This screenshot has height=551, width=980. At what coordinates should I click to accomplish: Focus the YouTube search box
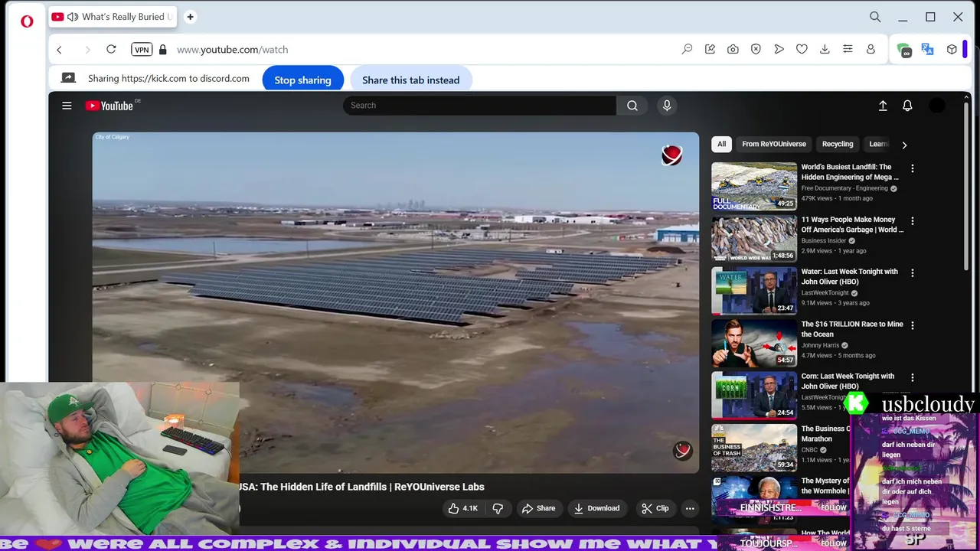click(479, 106)
